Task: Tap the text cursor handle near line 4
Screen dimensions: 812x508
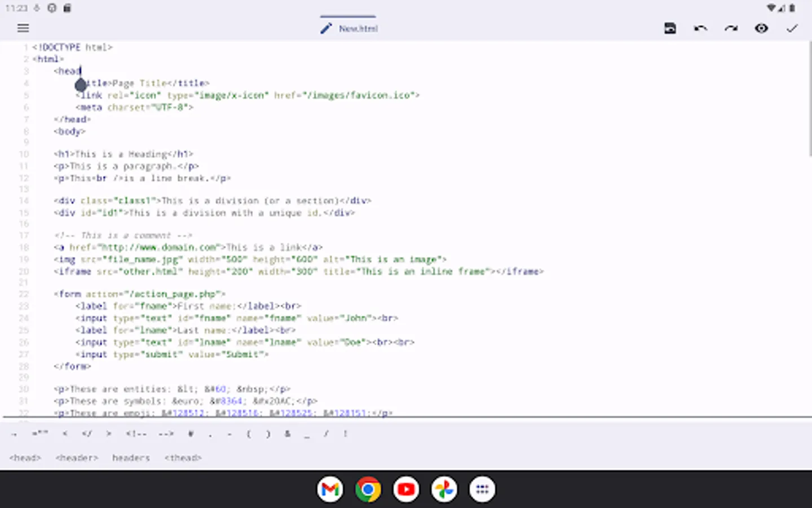Action: pos(81,85)
